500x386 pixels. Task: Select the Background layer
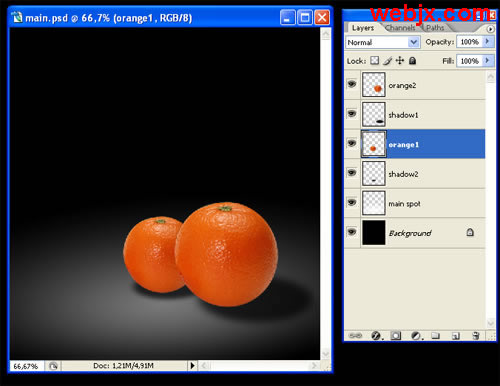(x=415, y=233)
